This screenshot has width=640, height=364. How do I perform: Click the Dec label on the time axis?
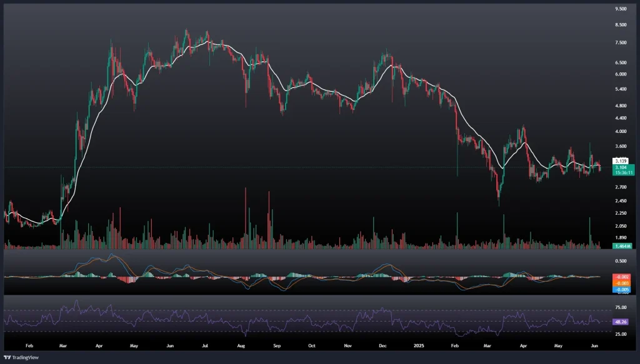pos(382,344)
